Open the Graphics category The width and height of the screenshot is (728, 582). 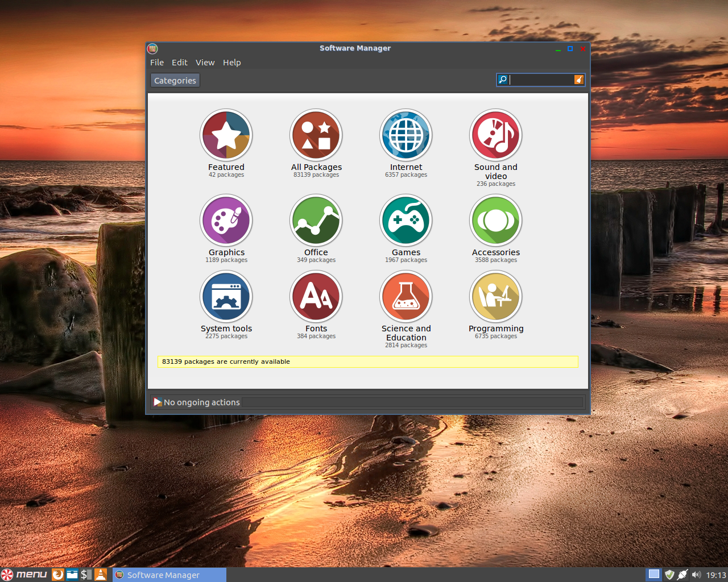coord(226,228)
